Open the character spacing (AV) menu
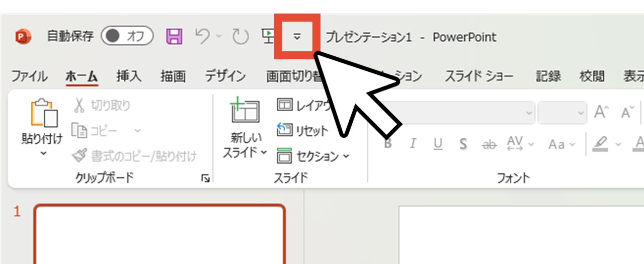This screenshot has height=264, width=644. pos(520,144)
